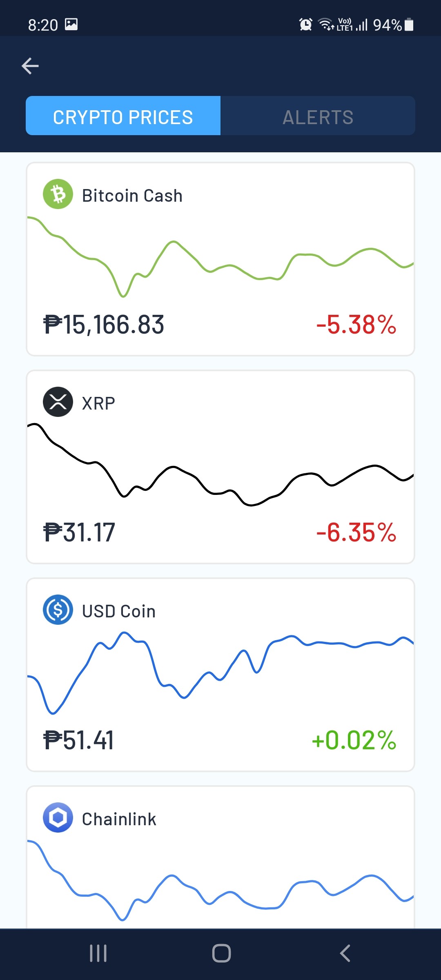
Task: Tap XRP's -6.35% change value
Action: (x=356, y=532)
